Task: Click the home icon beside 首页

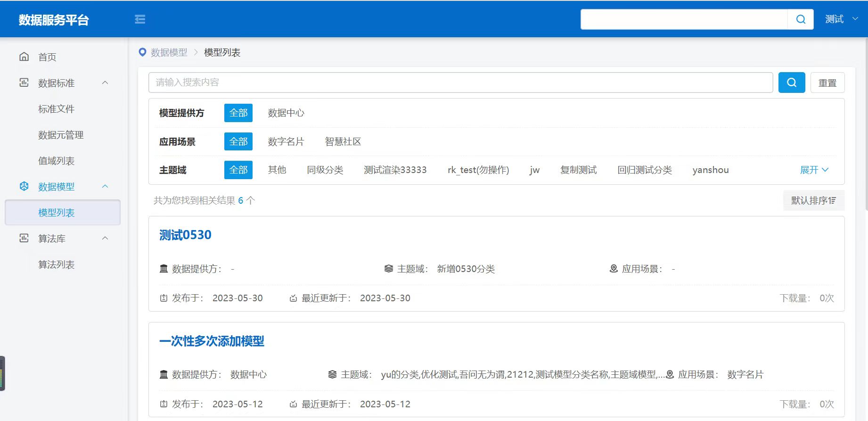Action: pyautogui.click(x=24, y=57)
